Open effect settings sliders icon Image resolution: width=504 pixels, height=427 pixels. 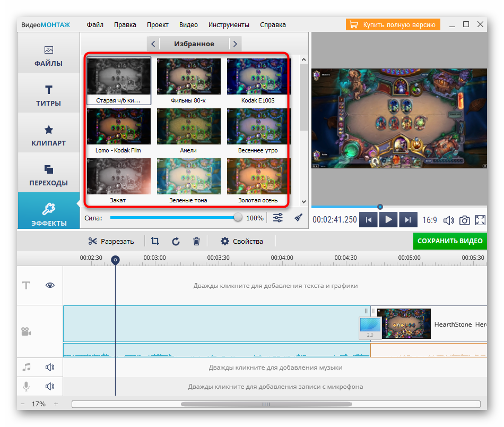pyautogui.click(x=278, y=218)
